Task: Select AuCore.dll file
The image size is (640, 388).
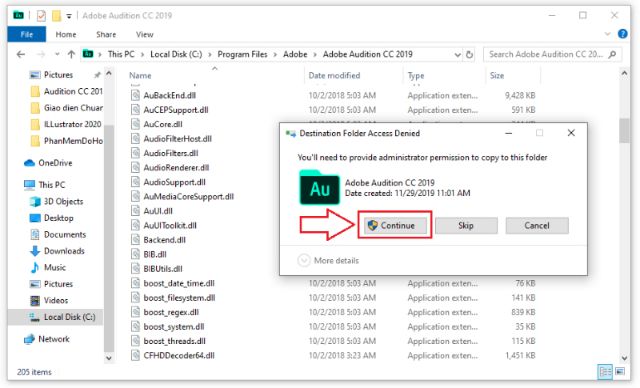Action: tap(163, 124)
